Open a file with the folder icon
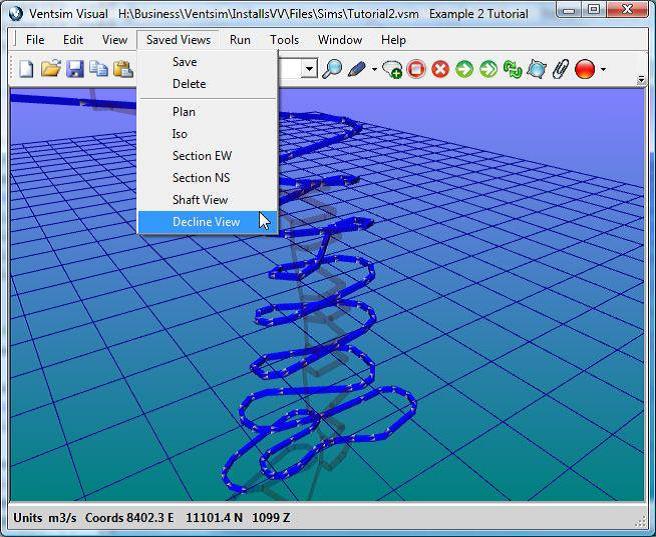Image resolution: width=656 pixels, height=537 pixels. point(51,69)
